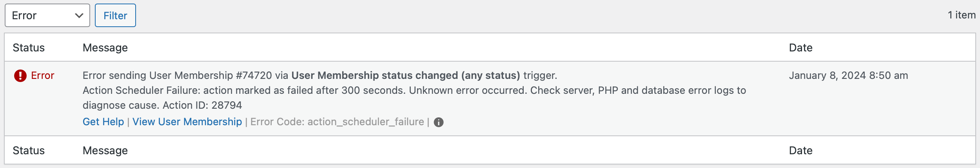Click the top Date column header

(800, 48)
